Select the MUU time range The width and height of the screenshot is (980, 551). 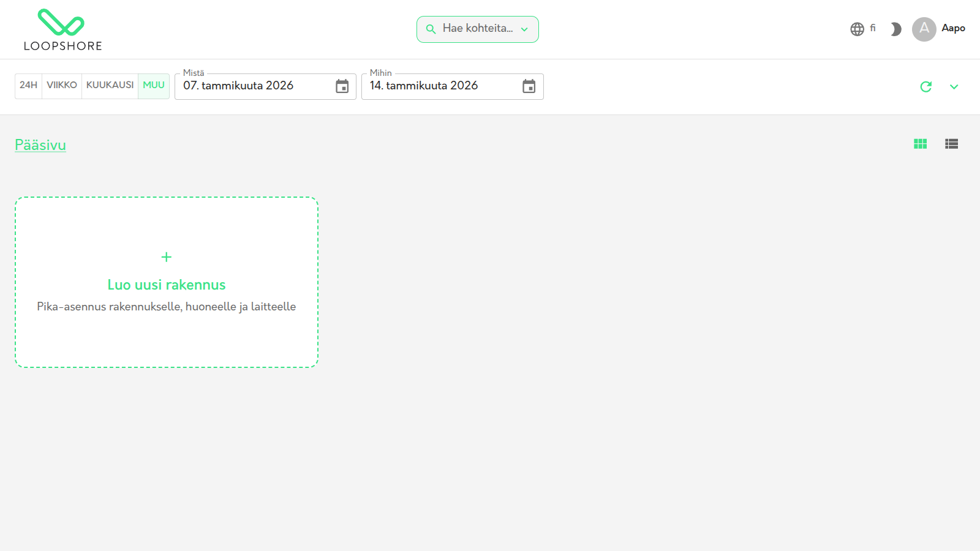pos(154,86)
